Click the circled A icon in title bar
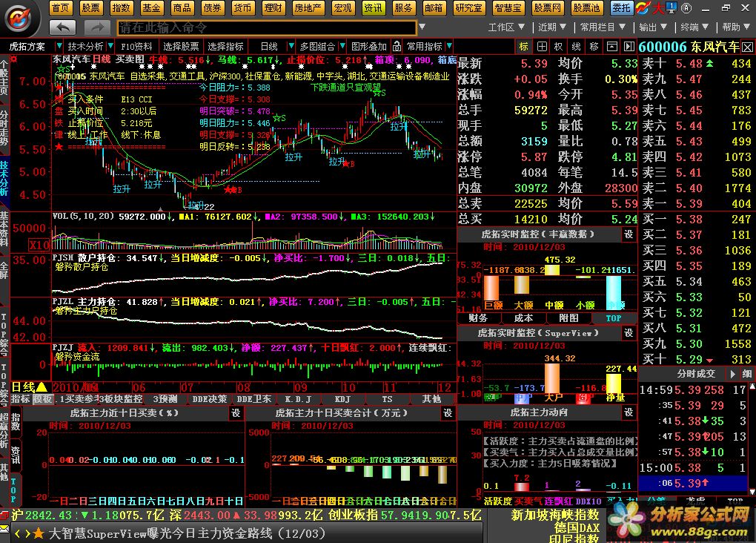The height and width of the screenshot is (543, 756). (686, 7)
